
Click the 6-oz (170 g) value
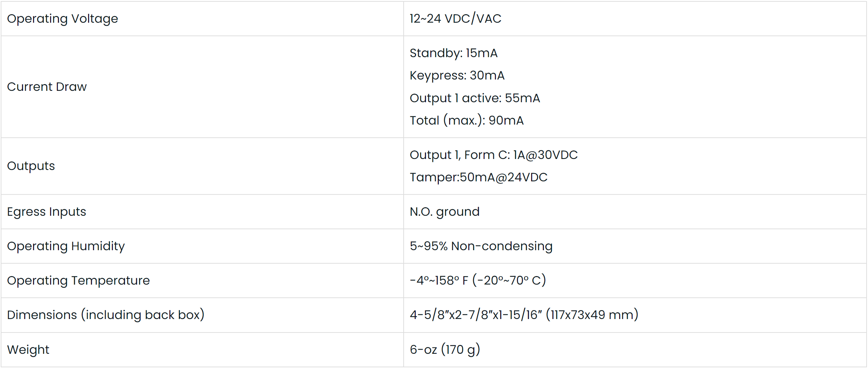445,350
